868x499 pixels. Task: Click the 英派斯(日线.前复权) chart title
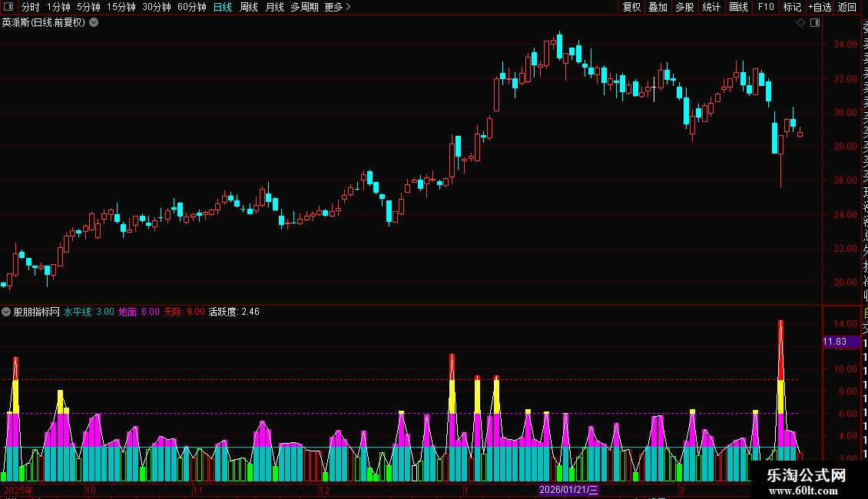click(x=44, y=23)
